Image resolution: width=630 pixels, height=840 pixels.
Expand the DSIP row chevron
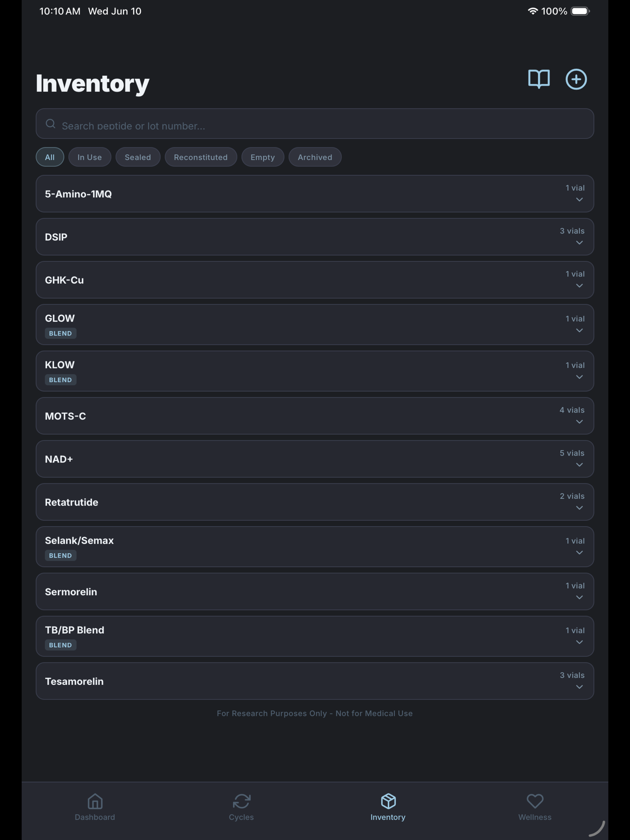579,242
